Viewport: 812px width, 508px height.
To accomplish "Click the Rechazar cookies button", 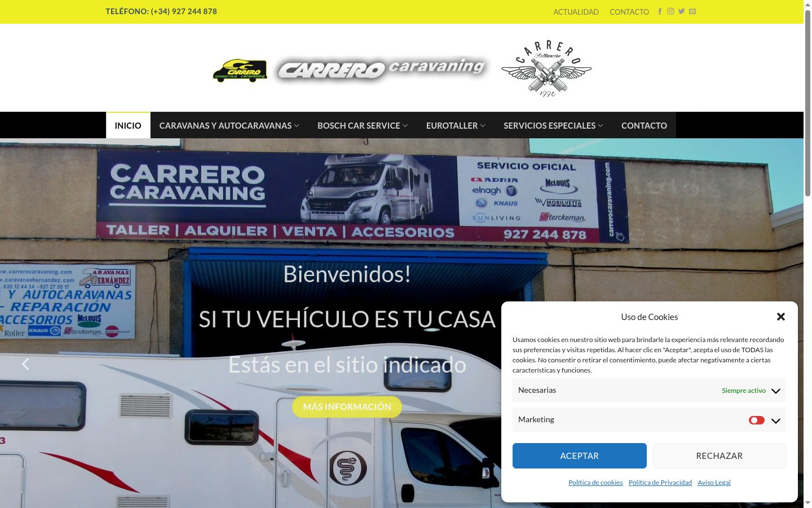I will point(720,456).
